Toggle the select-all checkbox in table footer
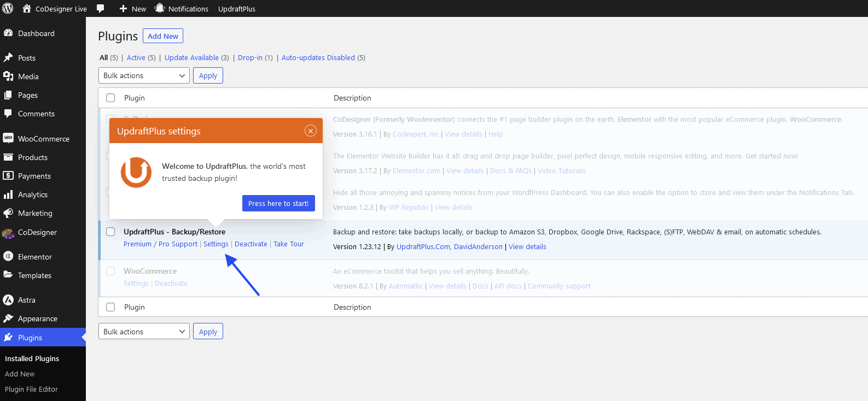This screenshot has width=868, height=401. coord(110,307)
